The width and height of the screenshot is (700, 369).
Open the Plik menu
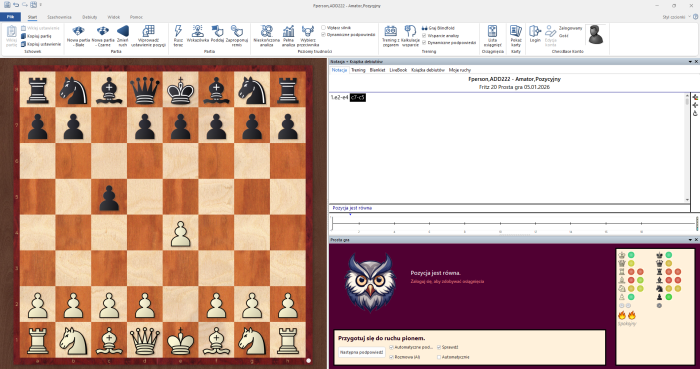tap(10, 17)
